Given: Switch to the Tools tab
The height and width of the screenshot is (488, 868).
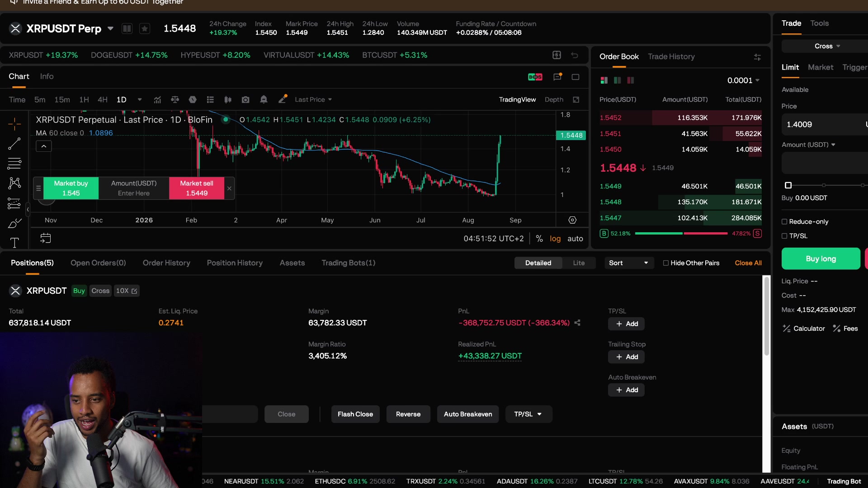Looking at the screenshot, I should click(x=819, y=23).
